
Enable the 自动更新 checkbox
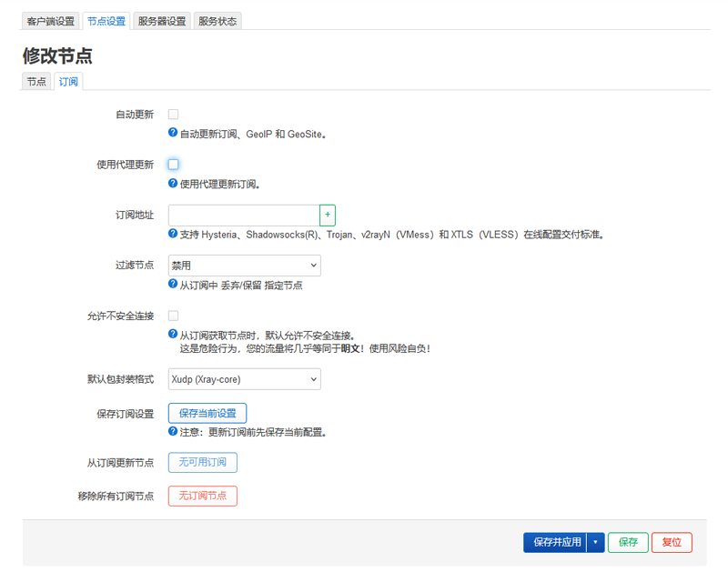click(x=173, y=114)
